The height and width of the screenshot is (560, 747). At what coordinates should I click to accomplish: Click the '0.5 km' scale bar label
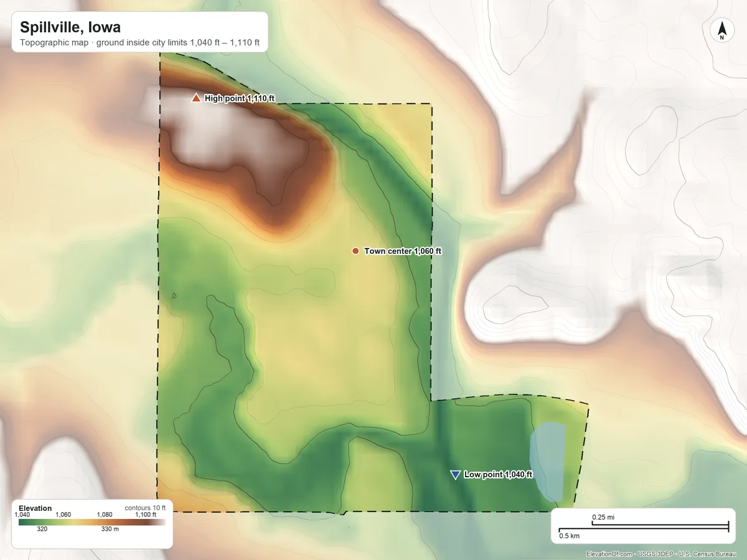[x=570, y=536]
